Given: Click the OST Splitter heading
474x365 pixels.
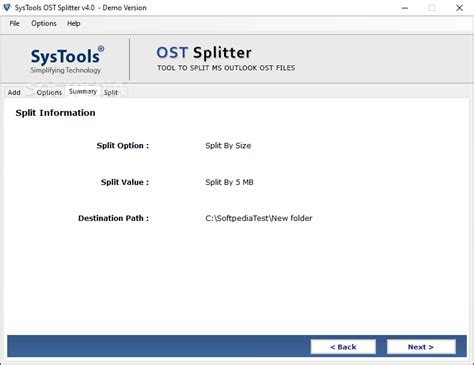Looking at the screenshot, I should 204,53.
